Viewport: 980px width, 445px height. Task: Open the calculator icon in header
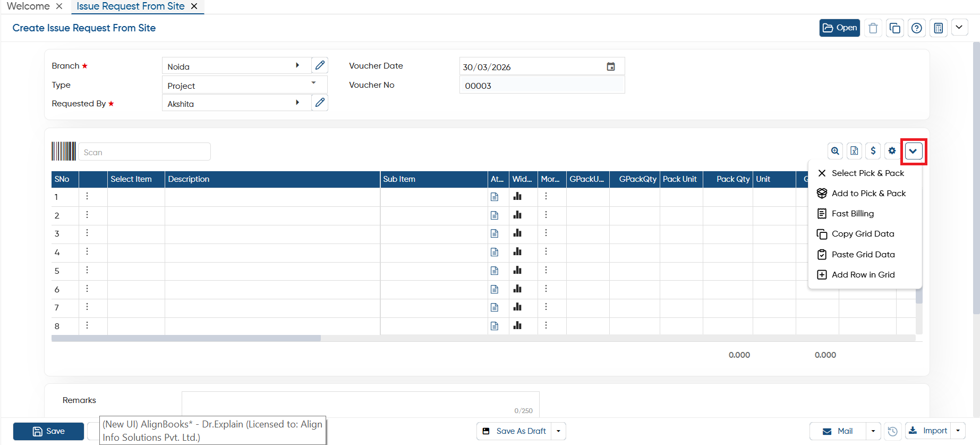point(939,28)
